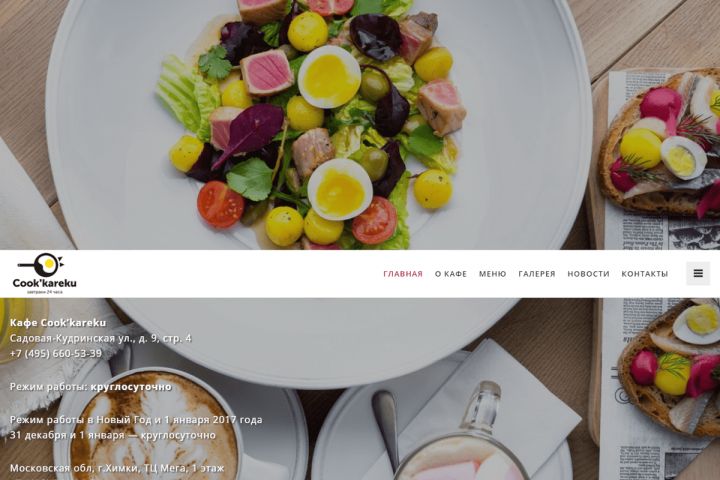Open the hamburger menu icon
The width and height of the screenshot is (720, 480).
tap(698, 273)
